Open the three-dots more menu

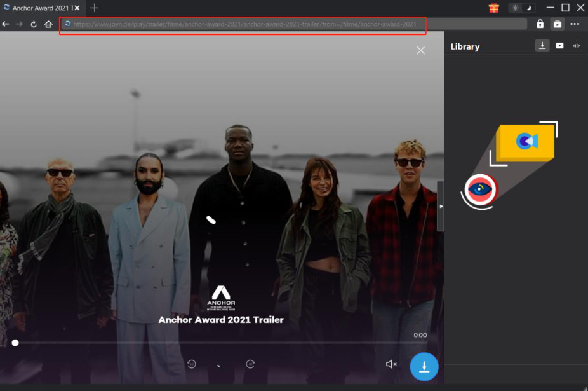coord(575,24)
